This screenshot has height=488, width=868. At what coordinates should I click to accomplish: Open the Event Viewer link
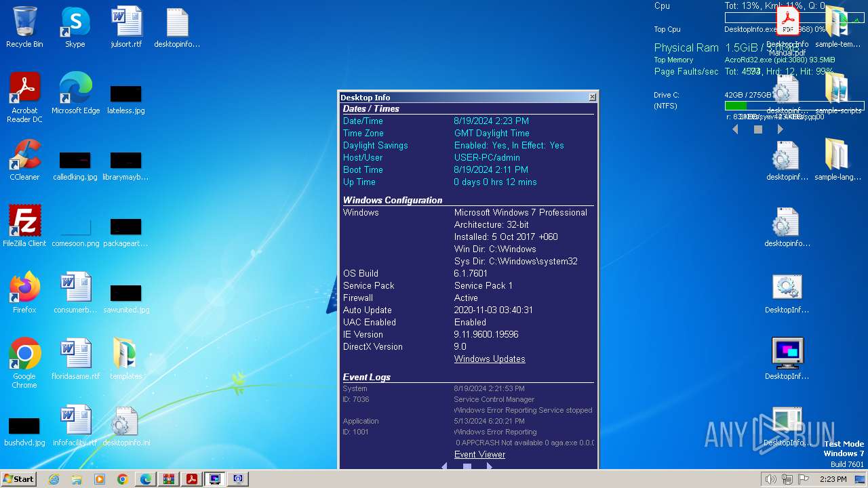[479, 454]
